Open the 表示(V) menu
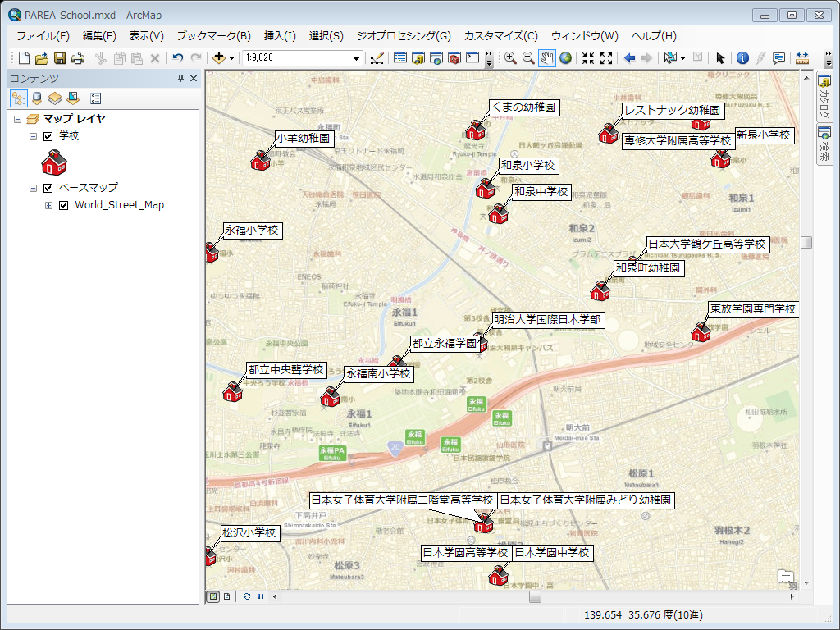Viewport: 840px width, 630px height. [x=146, y=36]
